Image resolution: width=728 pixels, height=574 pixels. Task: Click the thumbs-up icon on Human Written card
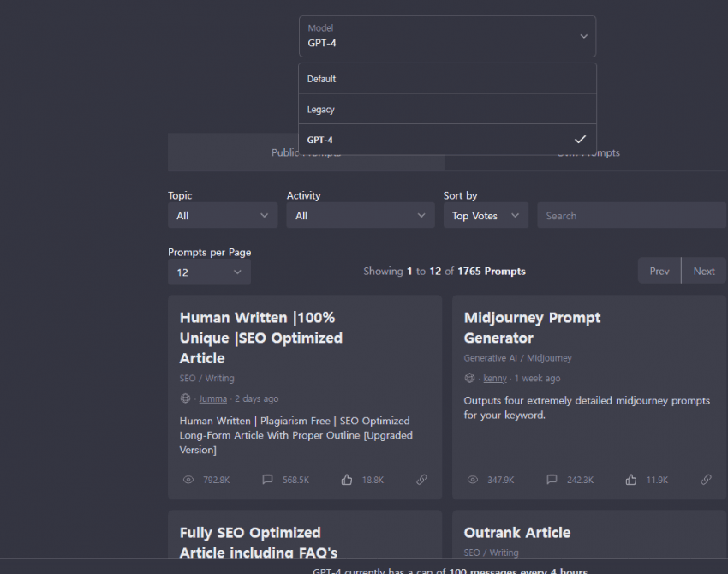(x=347, y=480)
